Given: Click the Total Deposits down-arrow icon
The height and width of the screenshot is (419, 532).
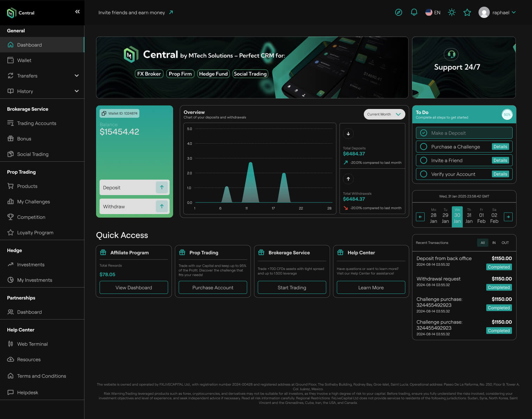Looking at the screenshot, I should [348, 134].
